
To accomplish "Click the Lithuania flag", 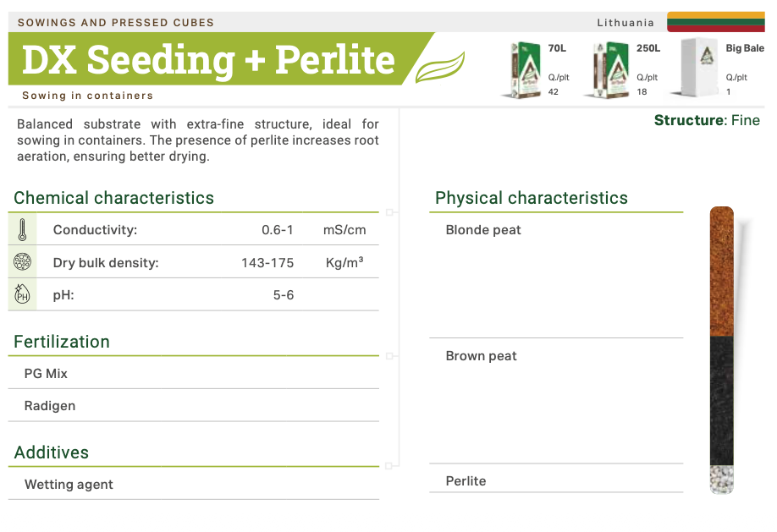I will tap(716, 22).
